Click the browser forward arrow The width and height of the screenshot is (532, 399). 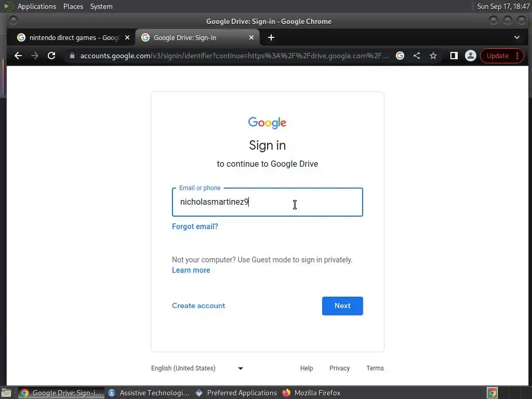[x=35, y=56]
